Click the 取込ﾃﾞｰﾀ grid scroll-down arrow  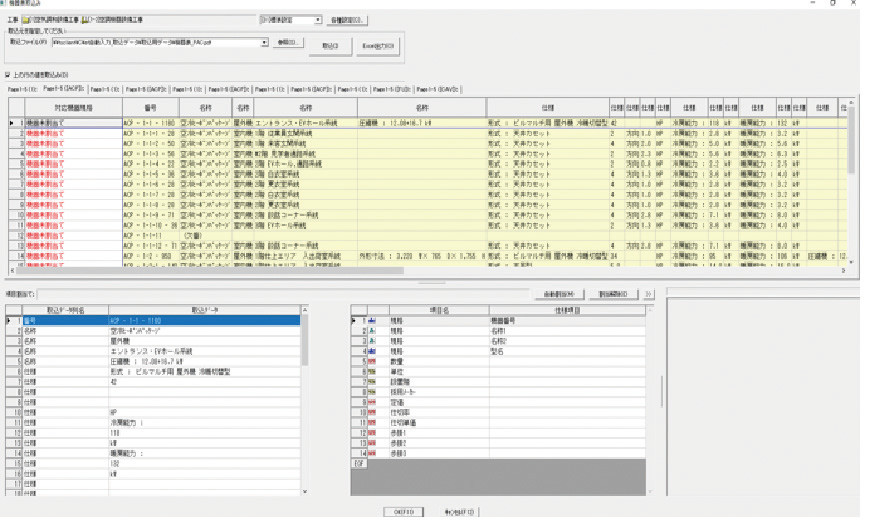pyautogui.click(x=304, y=492)
